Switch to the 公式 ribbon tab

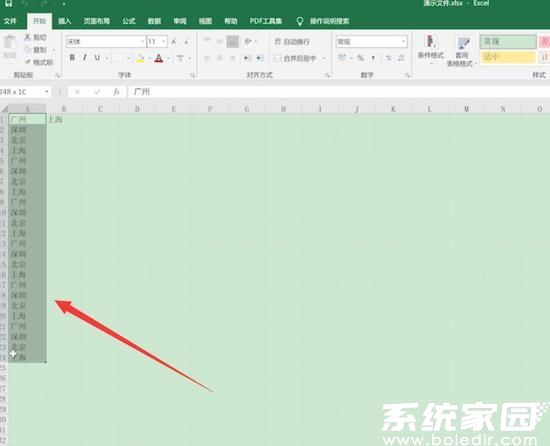pos(129,21)
